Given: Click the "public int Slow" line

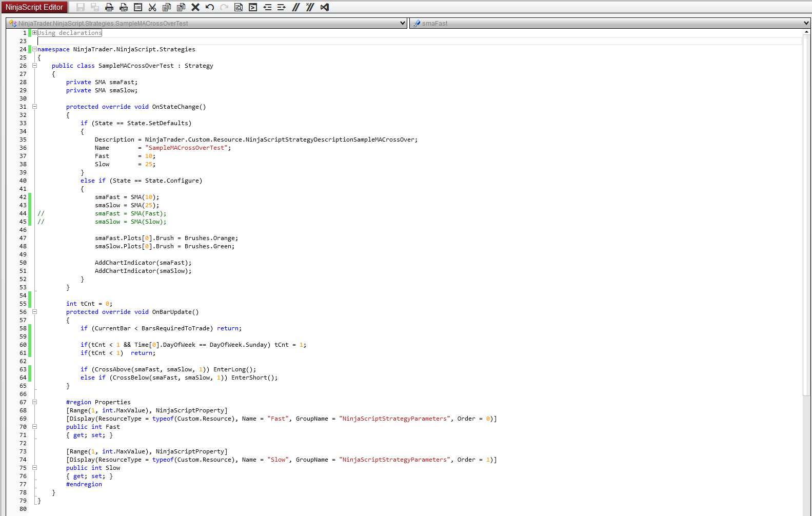Looking at the screenshot, I should pos(93,468).
